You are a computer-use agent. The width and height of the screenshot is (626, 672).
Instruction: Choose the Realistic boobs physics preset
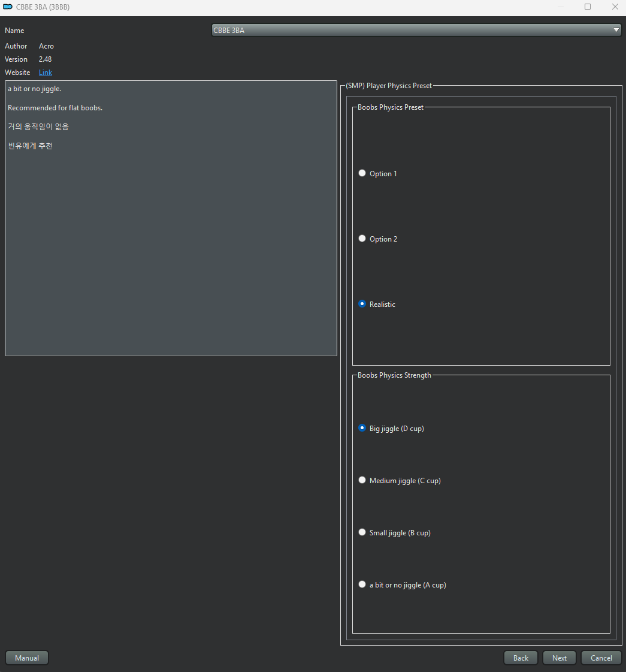click(377, 305)
